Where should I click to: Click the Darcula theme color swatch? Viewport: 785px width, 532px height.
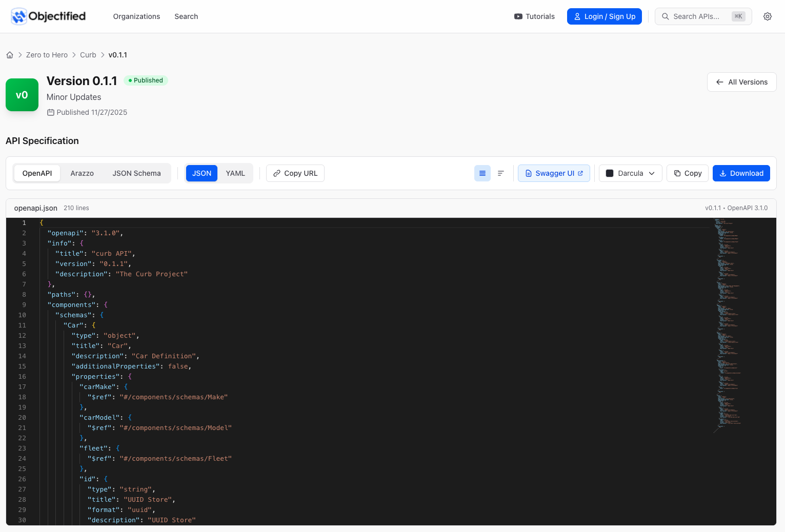610,173
